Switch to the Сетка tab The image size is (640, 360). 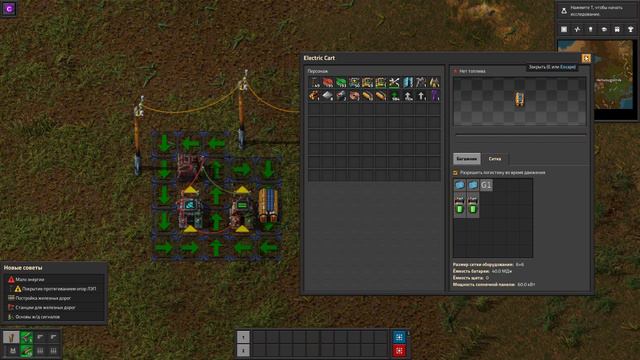click(x=495, y=159)
